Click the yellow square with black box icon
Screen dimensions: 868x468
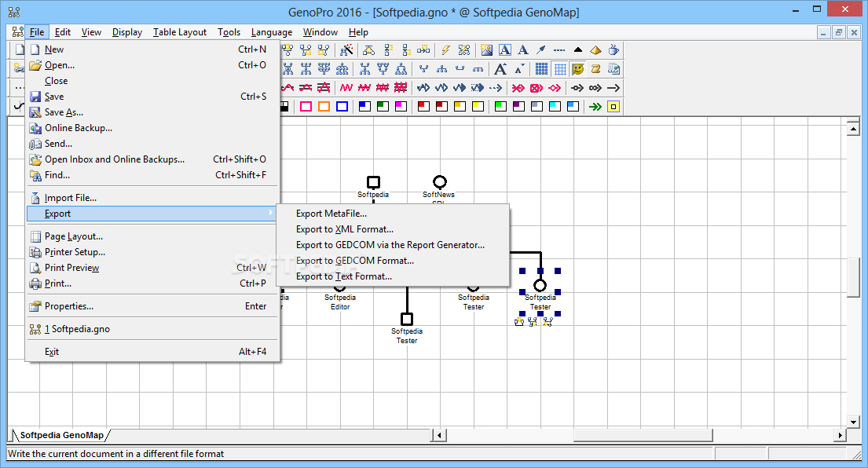(x=613, y=107)
